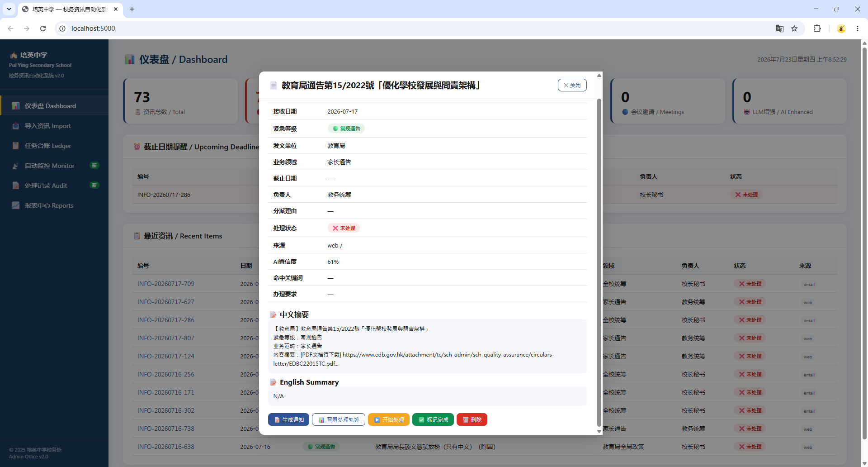
Task: View site information icon in address bar
Action: coord(62,29)
